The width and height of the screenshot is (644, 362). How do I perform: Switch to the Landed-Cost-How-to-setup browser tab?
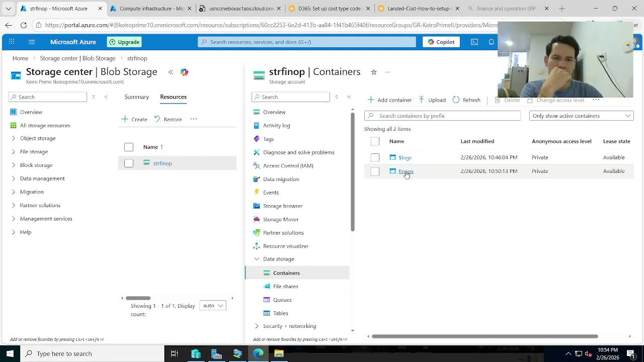pyautogui.click(x=420, y=9)
